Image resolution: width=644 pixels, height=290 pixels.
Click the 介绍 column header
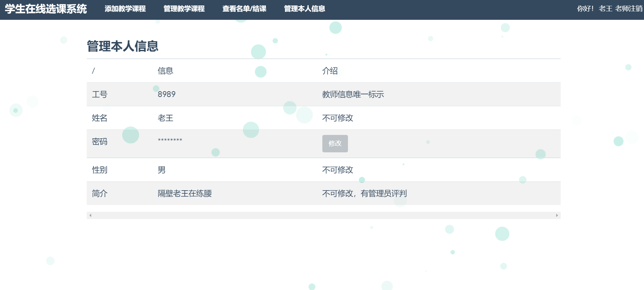click(x=330, y=71)
